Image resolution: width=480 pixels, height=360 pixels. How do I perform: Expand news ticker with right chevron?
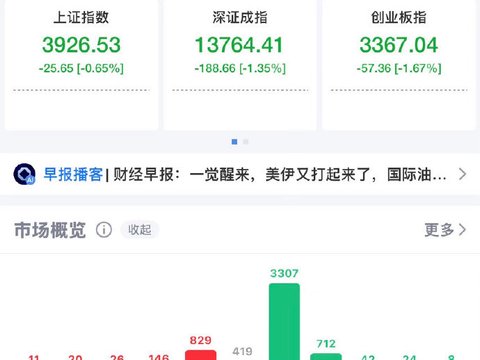pyautogui.click(x=462, y=174)
